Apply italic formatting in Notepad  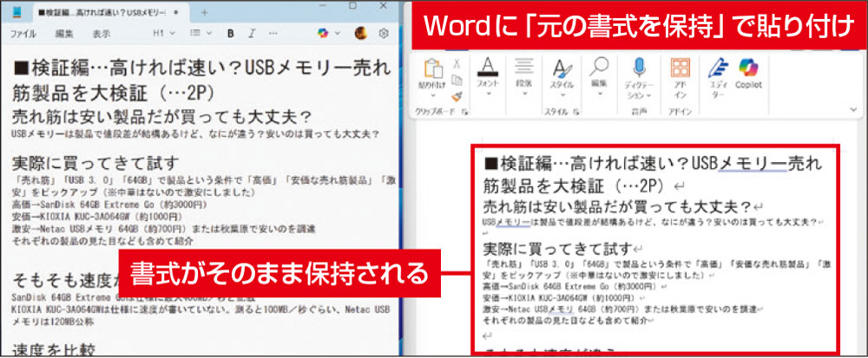252,33
